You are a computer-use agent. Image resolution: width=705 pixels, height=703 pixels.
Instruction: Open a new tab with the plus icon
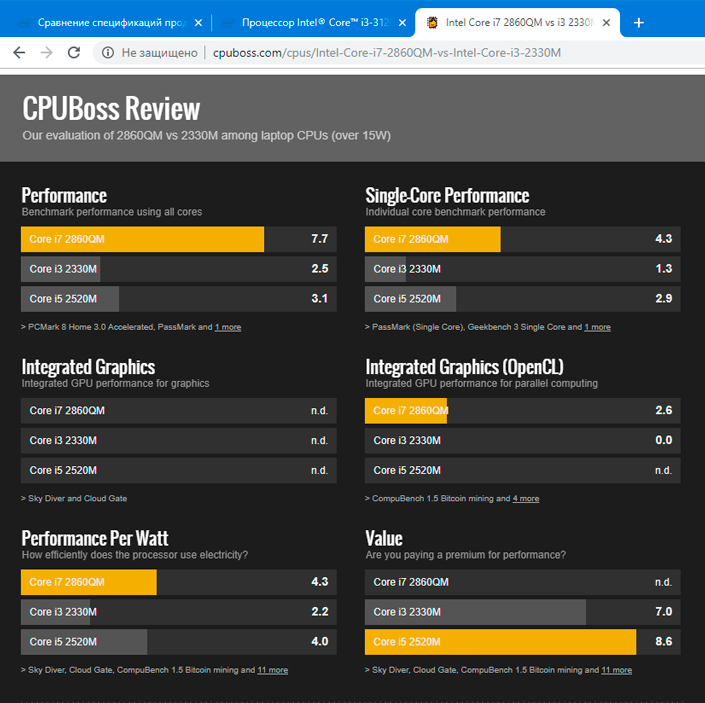pos(638,22)
